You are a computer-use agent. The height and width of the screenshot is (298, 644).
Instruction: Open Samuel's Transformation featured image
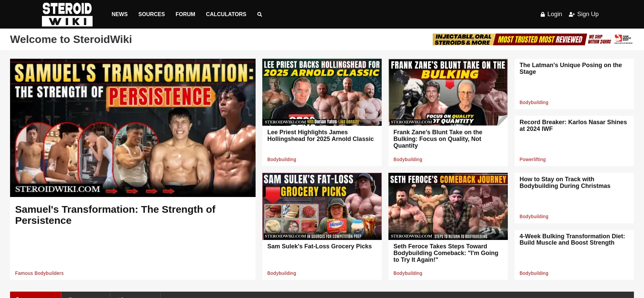tap(133, 128)
